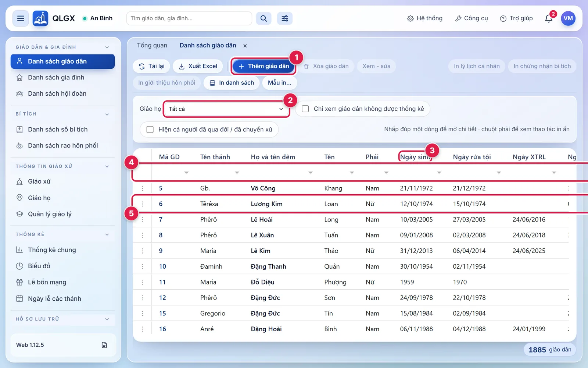The width and height of the screenshot is (588, 368).
Task: Collapse the Thống kê sidebar section
Action: pyautogui.click(x=107, y=234)
